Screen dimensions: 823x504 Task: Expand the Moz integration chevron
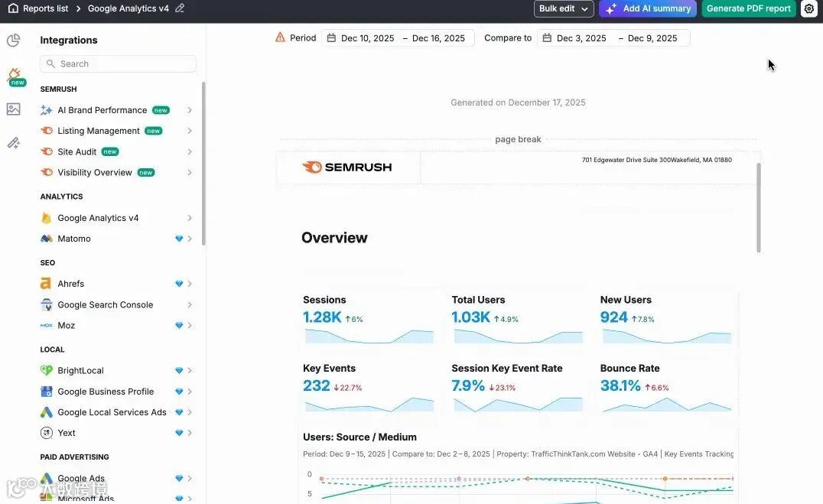pos(190,326)
